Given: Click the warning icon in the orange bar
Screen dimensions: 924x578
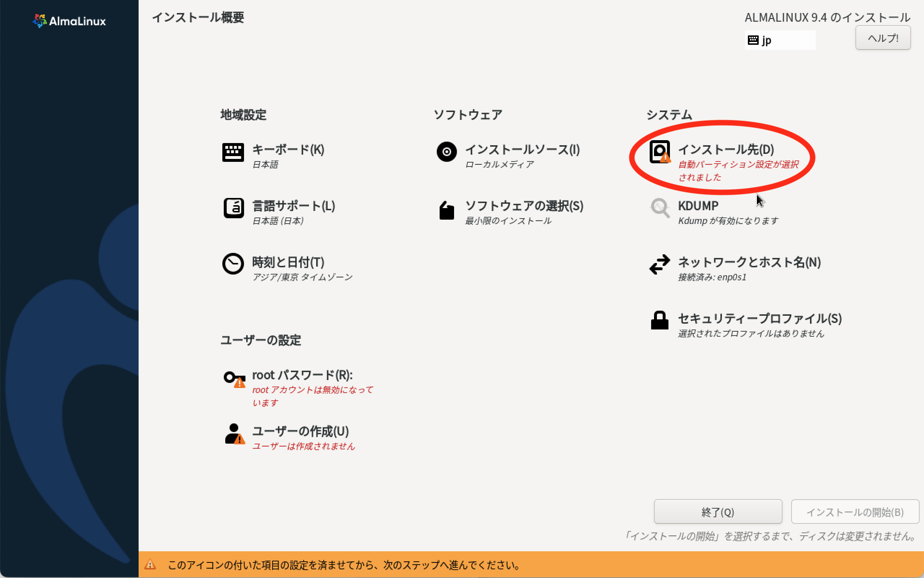Looking at the screenshot, I should 150,564.
